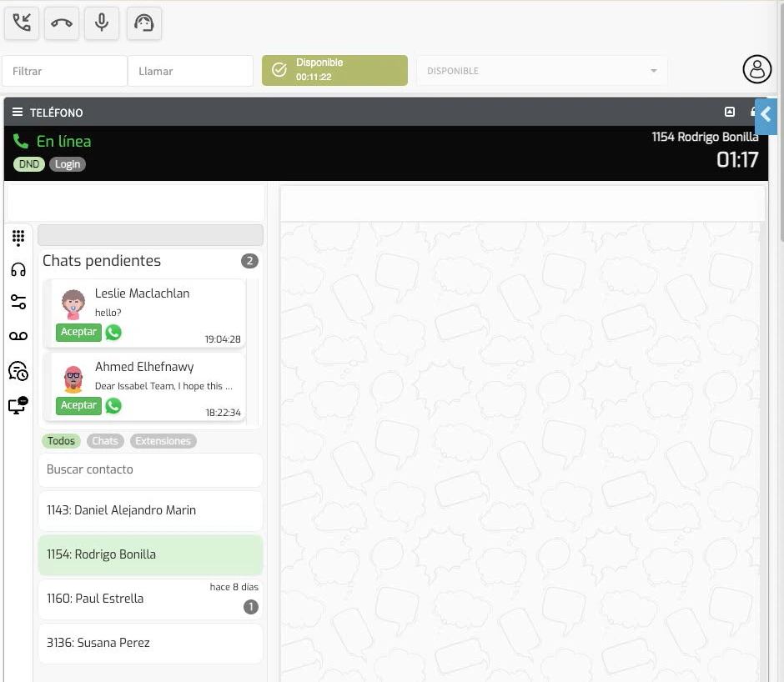Switch to the Chats filter tab
The width and height of the screenshot is (784, 682).
tap(105, 441)
